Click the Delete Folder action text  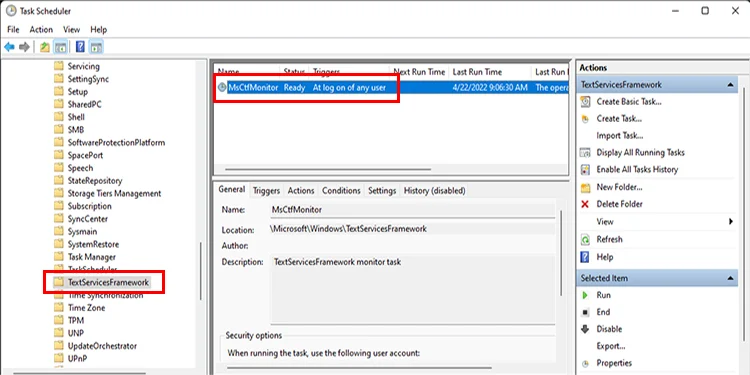[x=619, y=204]
